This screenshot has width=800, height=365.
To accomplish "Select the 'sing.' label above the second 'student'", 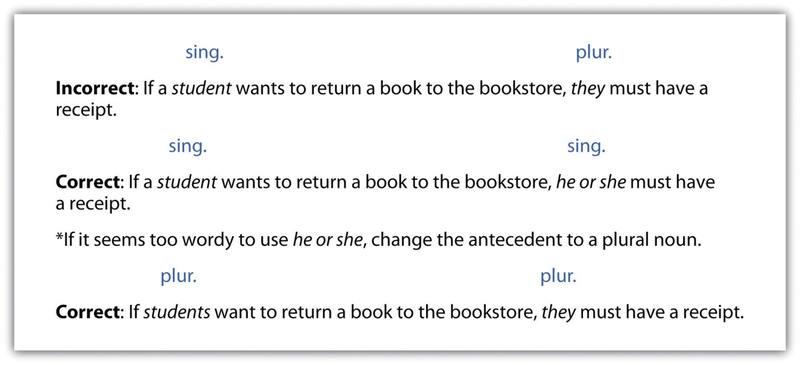I will 188,147.
